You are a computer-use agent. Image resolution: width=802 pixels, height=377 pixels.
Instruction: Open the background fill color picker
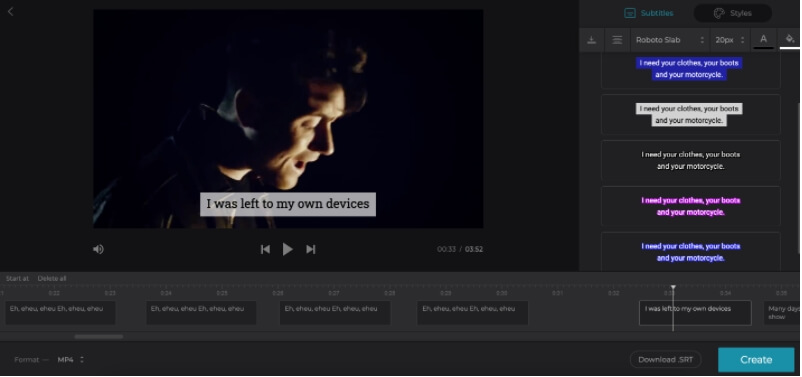790,39
